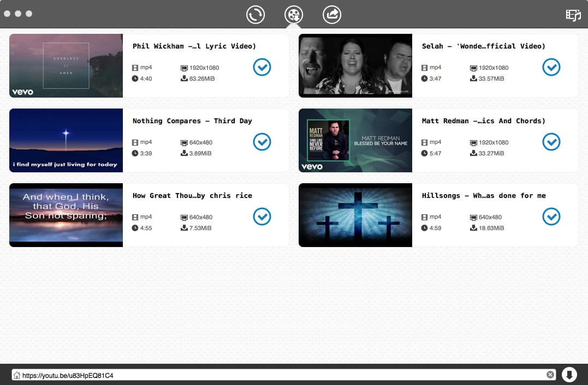
Task: Click '1920x1080' on the Phil Wickham card
Action: click(204, 68)
